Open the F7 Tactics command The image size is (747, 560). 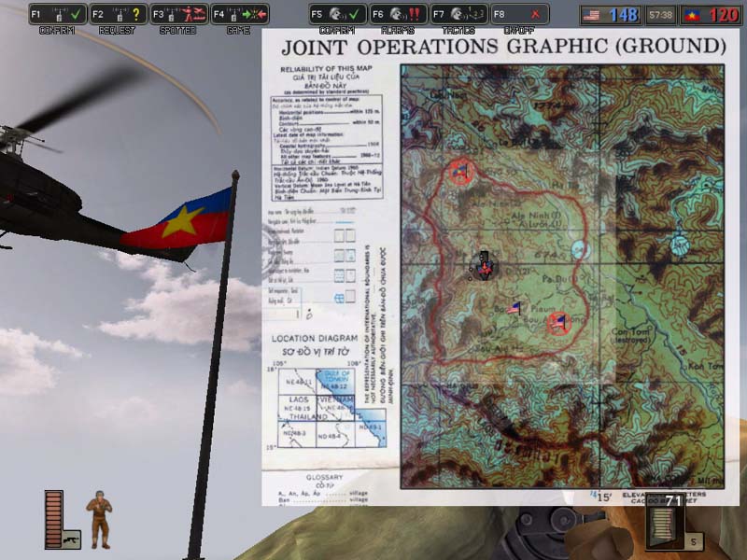click(458, 15)
